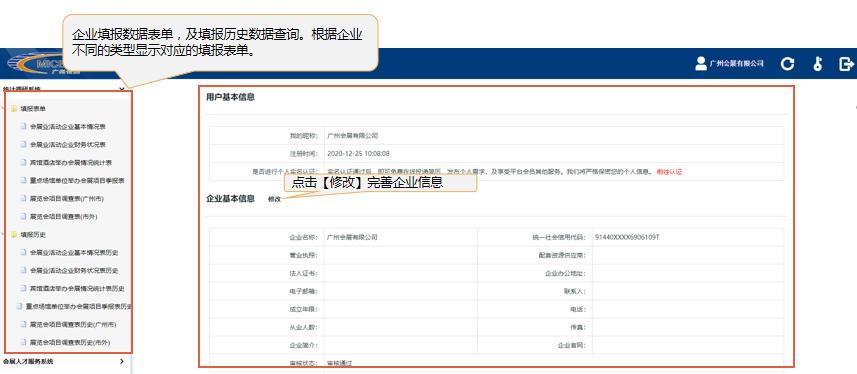857x374 pixels.
Task: Open the 会展业活动企业财务状况表 form
Action: (x=68, y=144)
